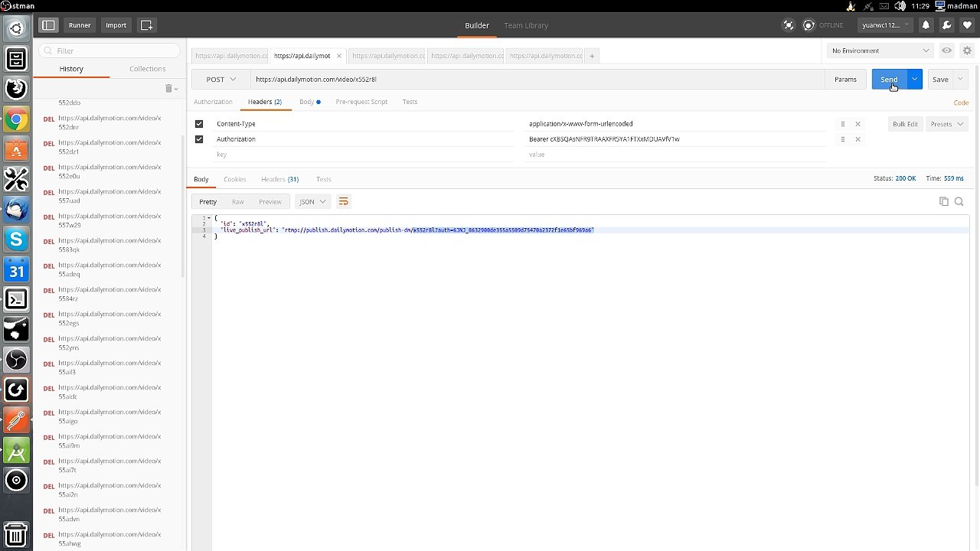Viewport: 980px width, 551px height.
Task: Click the Code link
Action: click(961, 103)
